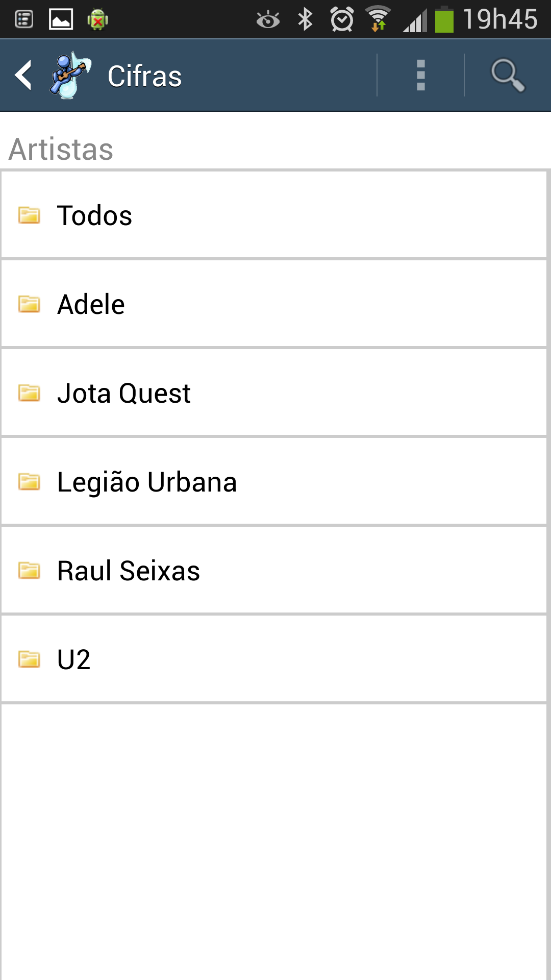Tap the folder icon beside Adele
551x980 pixels.
29,304
